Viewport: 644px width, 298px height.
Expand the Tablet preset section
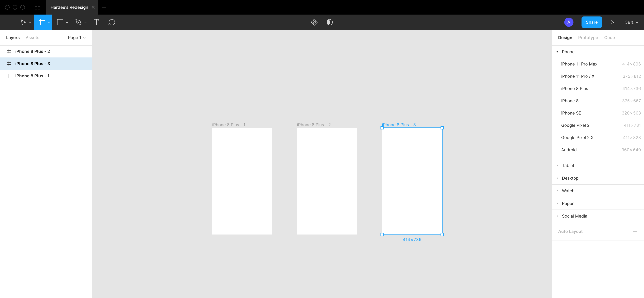557,165
